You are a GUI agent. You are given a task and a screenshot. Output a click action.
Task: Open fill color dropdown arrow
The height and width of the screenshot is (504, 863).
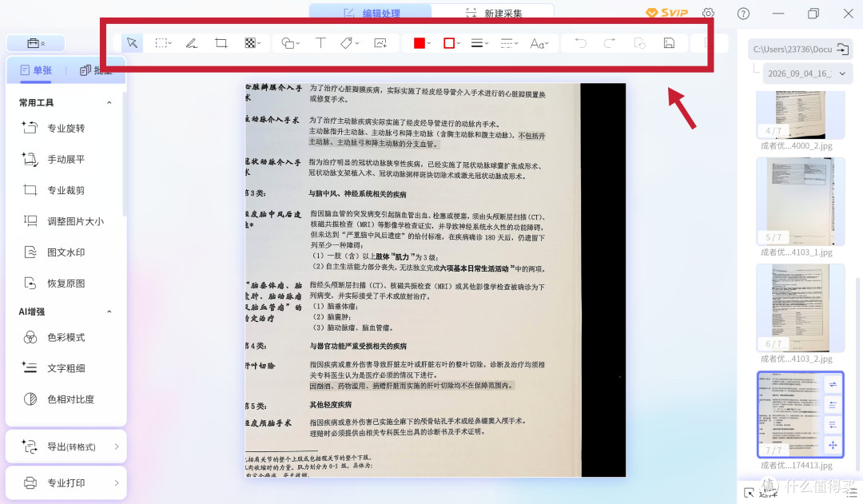[429, 43]
